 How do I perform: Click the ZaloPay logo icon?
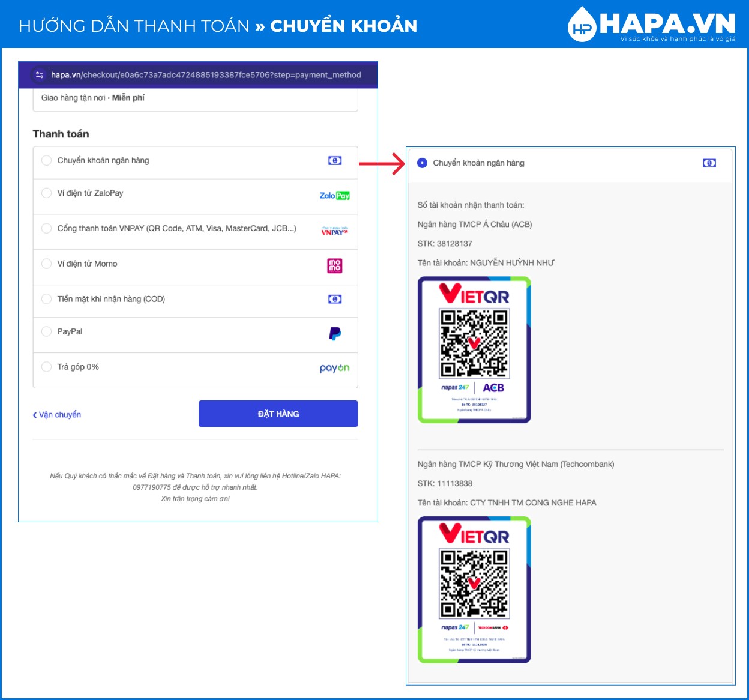click(x=334, y=195)
